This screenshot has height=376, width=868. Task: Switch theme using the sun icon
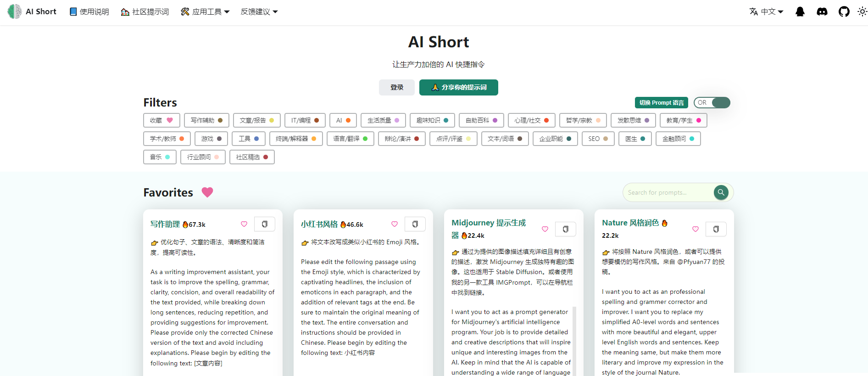coord(862,11)
